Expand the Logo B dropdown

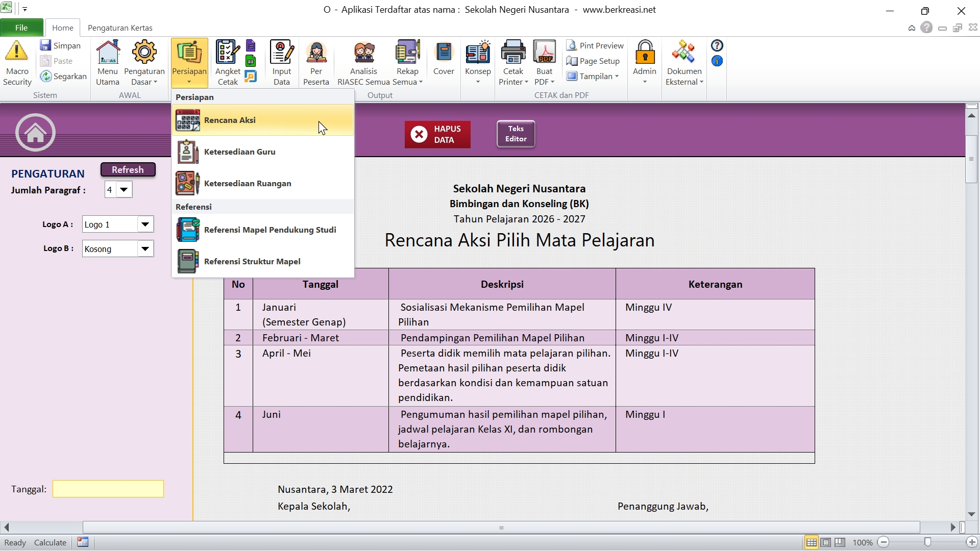(x=145, y=249)
